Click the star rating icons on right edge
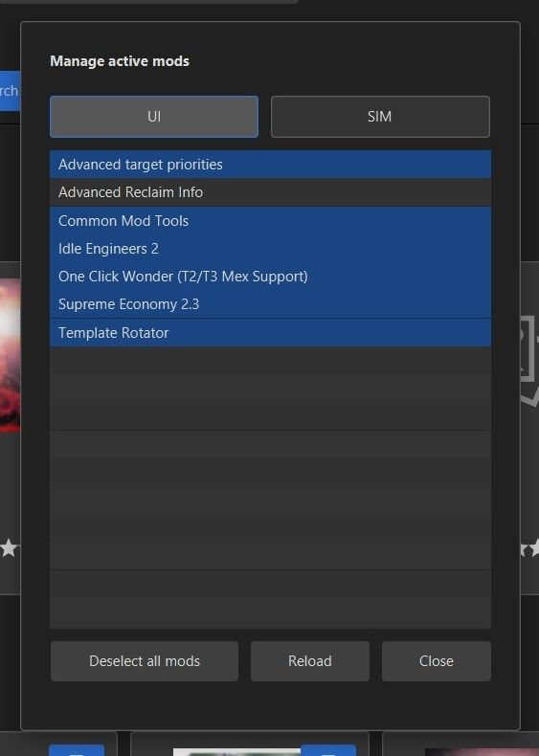 529,549
